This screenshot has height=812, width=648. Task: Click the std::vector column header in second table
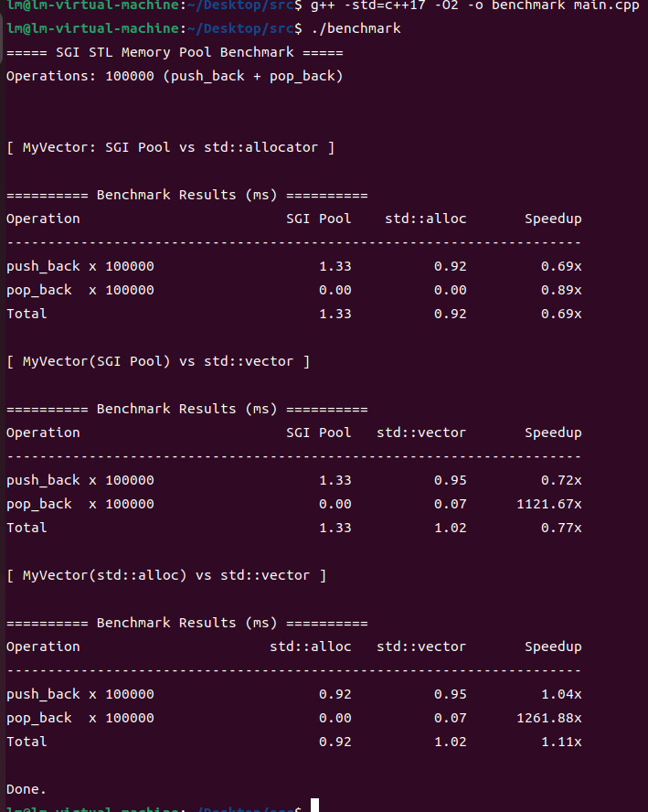click(x=421, y=433)
